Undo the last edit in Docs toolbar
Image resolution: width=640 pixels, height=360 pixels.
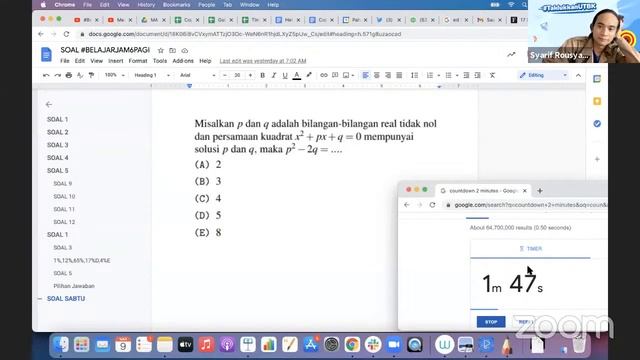coord(46,76)
